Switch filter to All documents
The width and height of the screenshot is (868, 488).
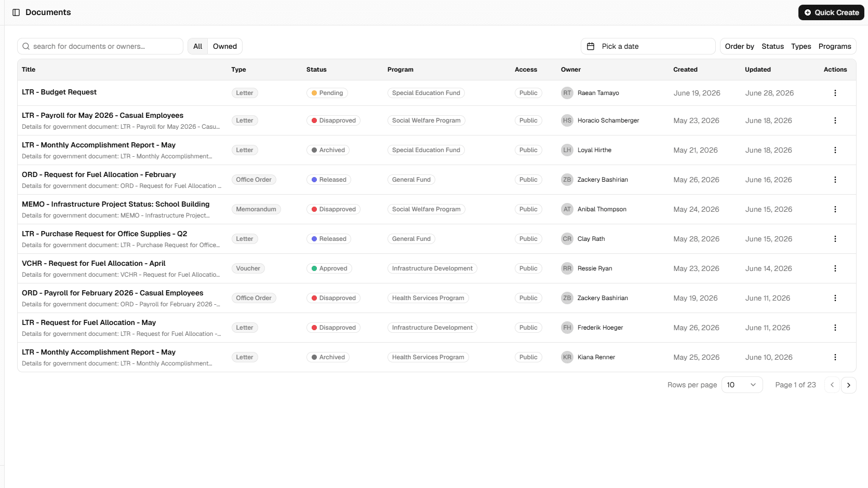pos(198,46)
